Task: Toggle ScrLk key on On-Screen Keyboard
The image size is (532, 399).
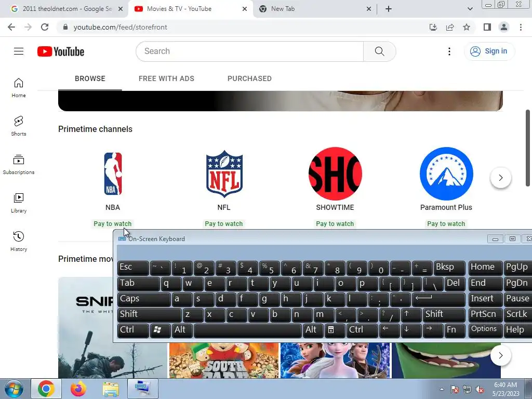Action: (x=518, y=314)
